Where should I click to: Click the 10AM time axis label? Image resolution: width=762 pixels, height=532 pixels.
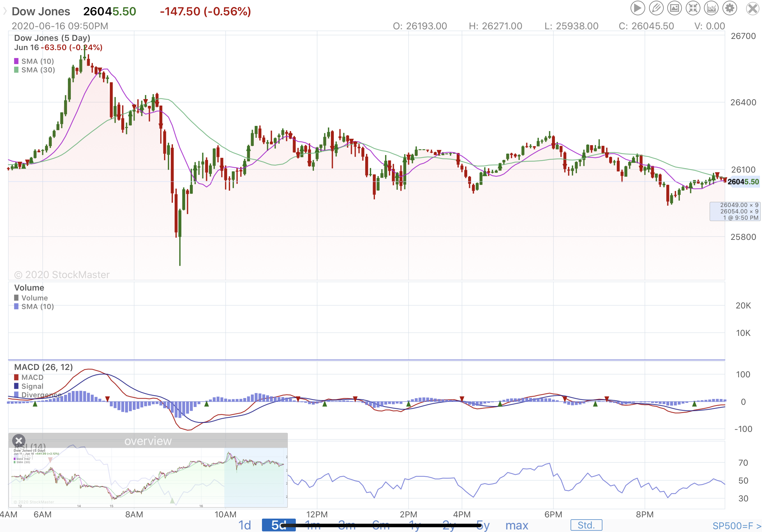(x=225, y=514)
